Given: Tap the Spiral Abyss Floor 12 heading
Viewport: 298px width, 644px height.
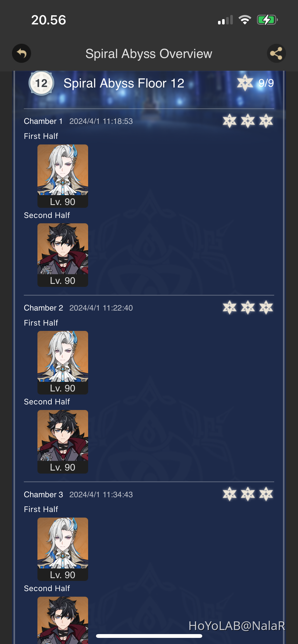Looking at the screenshot, I should pos(124,83).
